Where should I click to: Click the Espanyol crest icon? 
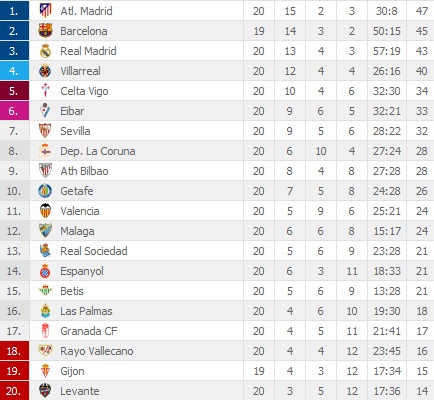point(45,271)
